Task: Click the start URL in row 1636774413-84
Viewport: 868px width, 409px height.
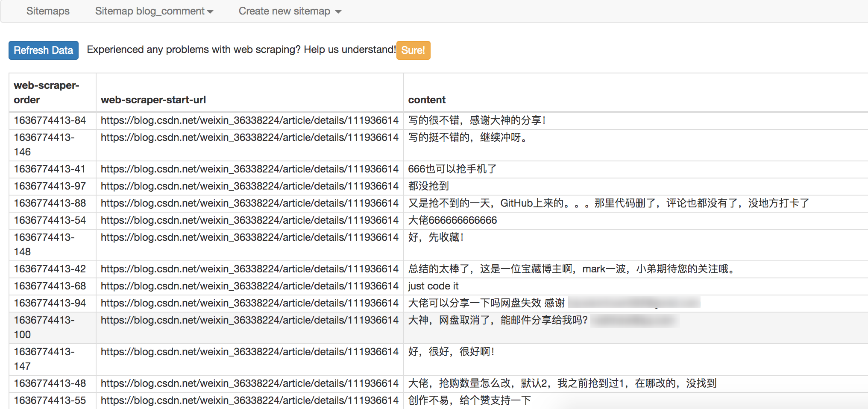Action: coord(249,120)
